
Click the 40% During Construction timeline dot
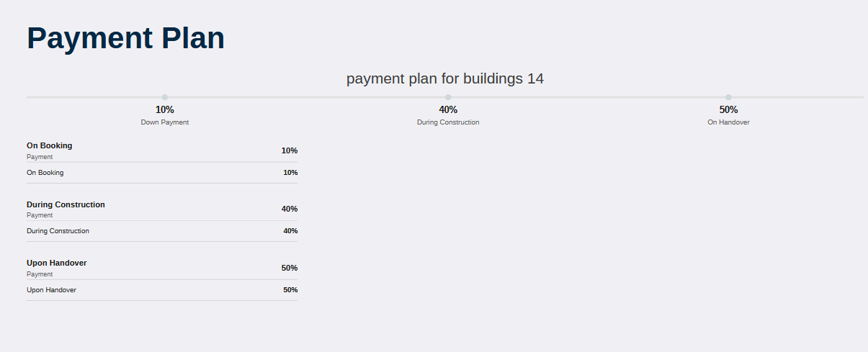tap(448, 97)
